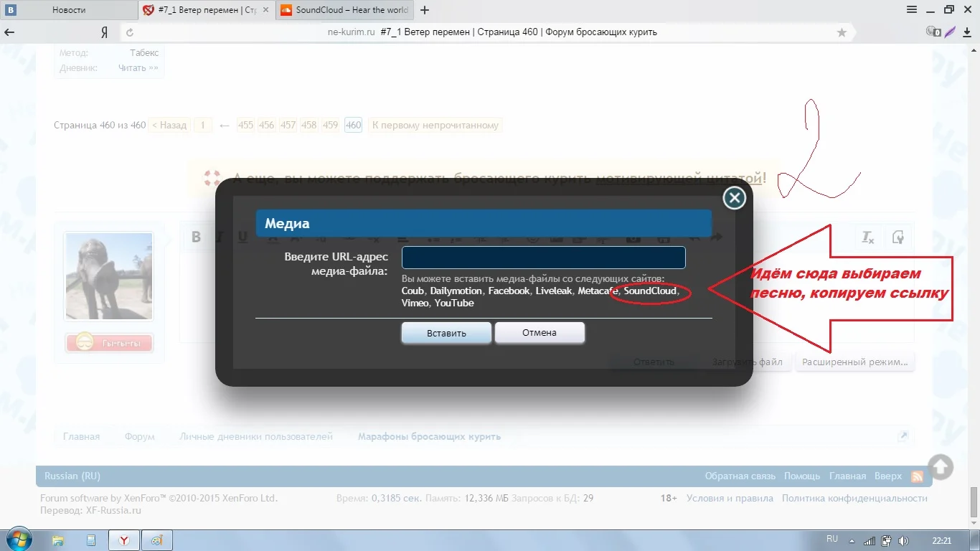Select current page 460 in pagination
Screen dimensions: 980x551
pyautogui.click(x=353, y=125)
